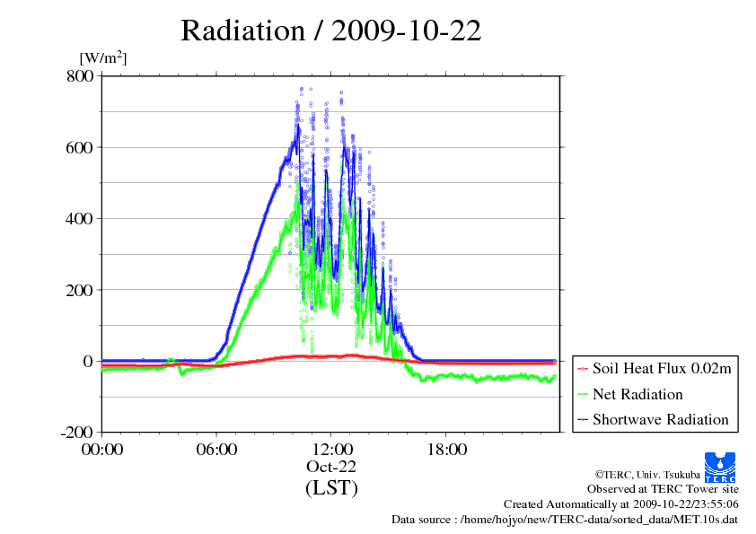Click 'Observed at TERC Tower site' text
The height and width of the screenshot is (534, 756).
[x=663, y=489]
